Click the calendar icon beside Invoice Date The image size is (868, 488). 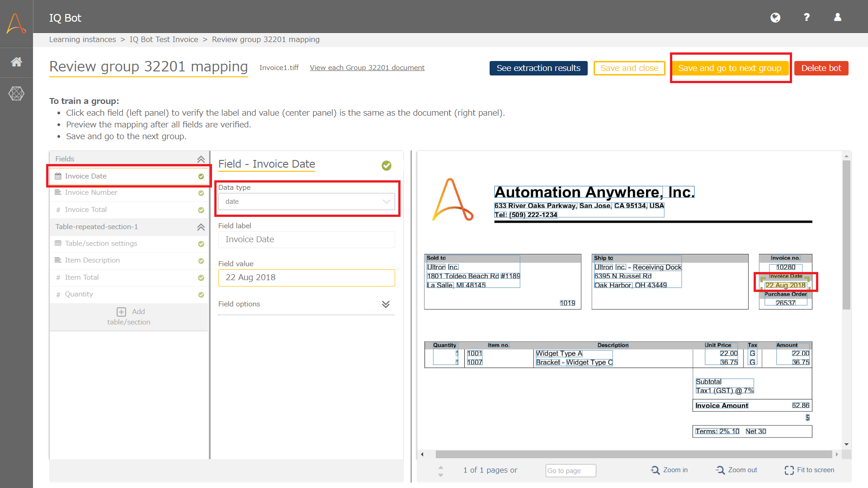tap(58, 176)
